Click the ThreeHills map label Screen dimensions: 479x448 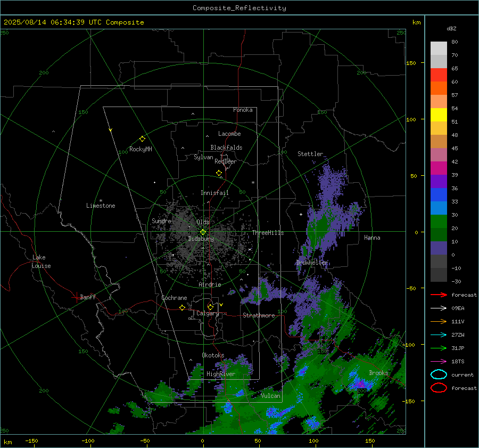coord(268,233)
